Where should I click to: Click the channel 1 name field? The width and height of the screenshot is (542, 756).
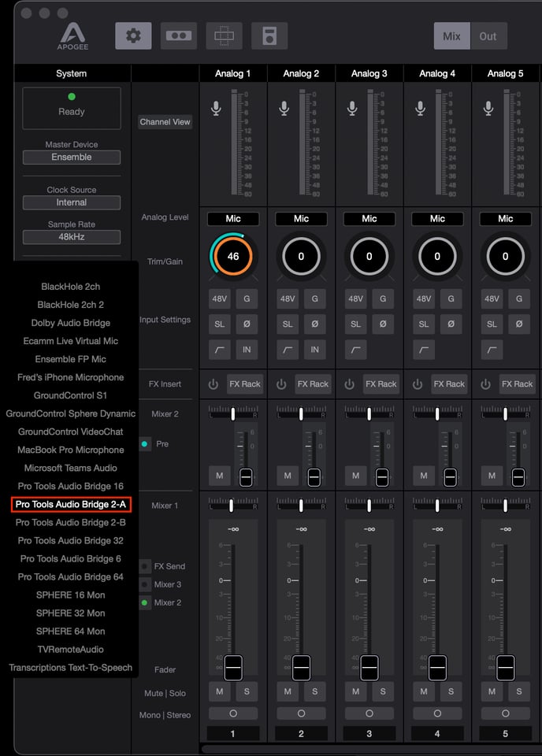(233, 733)
